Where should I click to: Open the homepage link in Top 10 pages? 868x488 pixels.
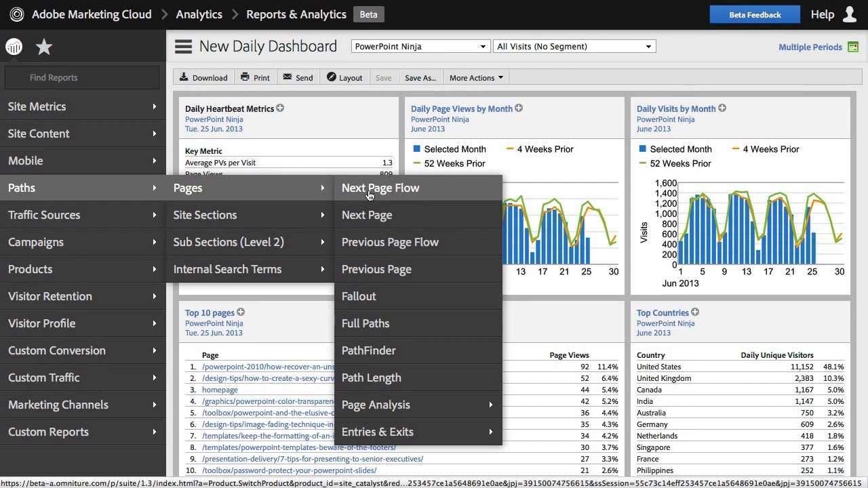(x=220, y=390)
